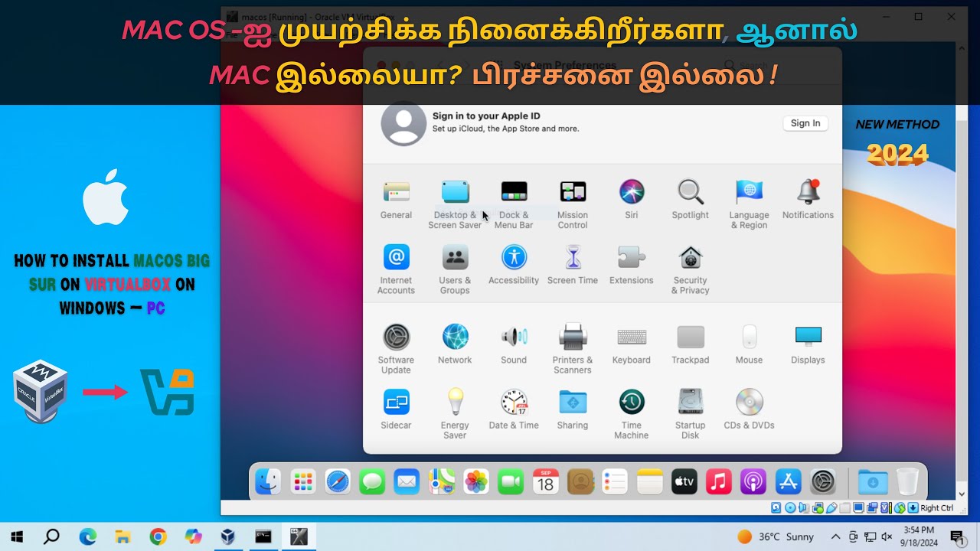Open Maps from the dock
980x551 pixels.
442,482
